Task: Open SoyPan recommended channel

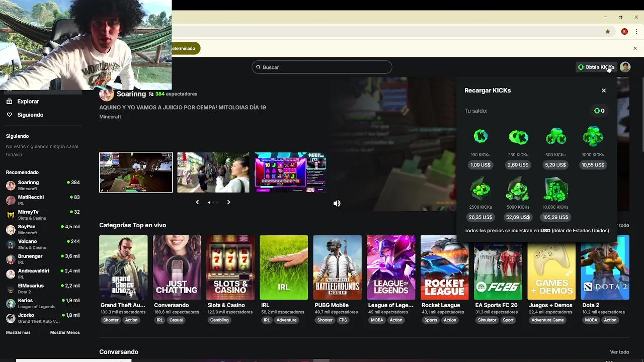Action: 43,229
